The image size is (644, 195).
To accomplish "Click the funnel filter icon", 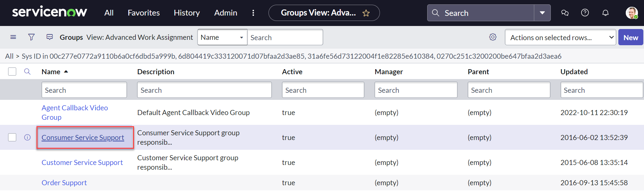I will [x=31, y=37].
